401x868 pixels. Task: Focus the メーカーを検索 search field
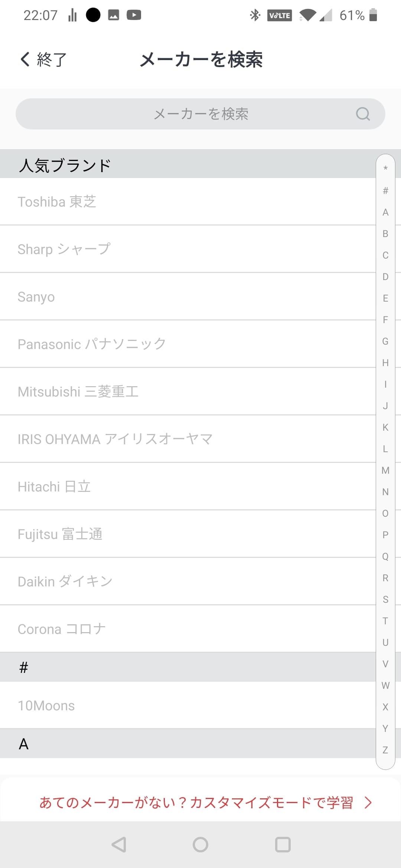pos(200,114)
